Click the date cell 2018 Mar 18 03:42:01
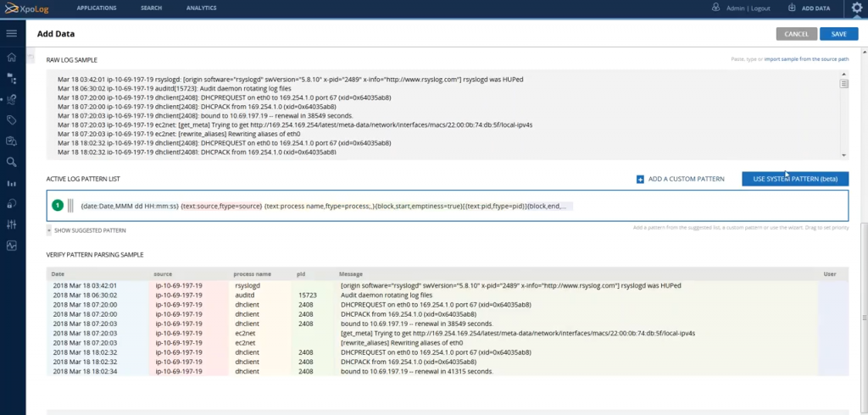 point(85,285)
